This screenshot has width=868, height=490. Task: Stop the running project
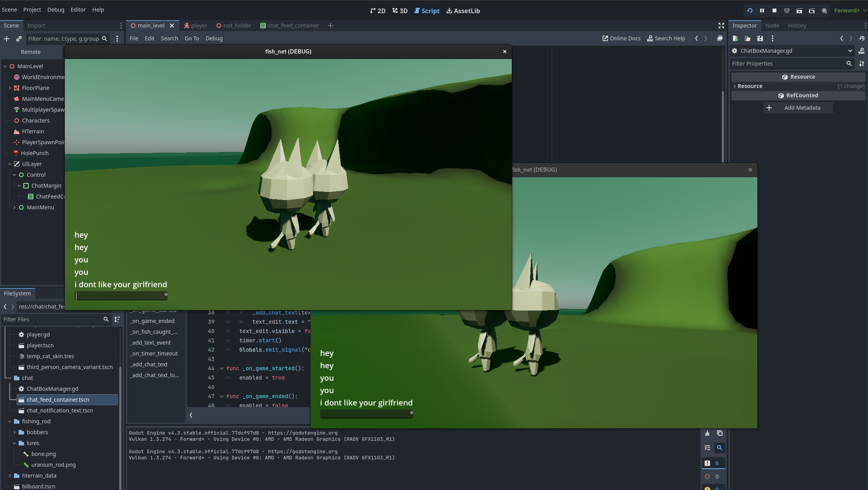(774, 10)
